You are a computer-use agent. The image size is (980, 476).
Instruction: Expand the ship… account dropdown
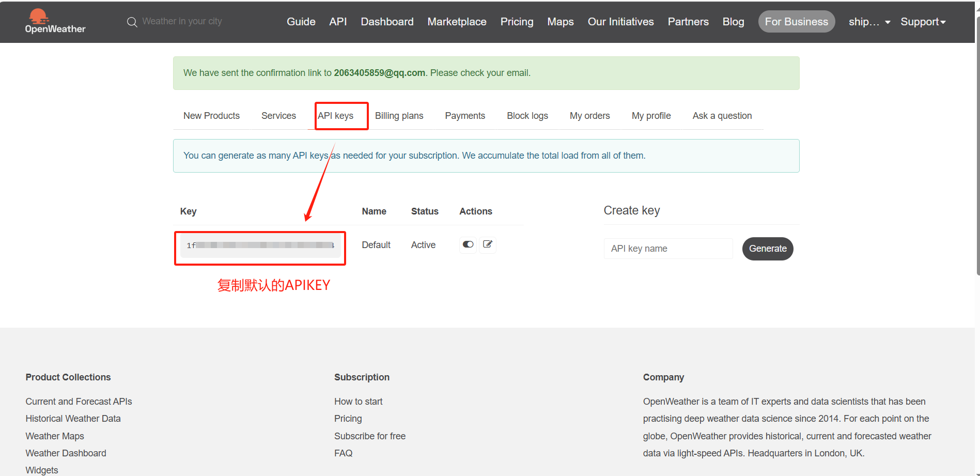(x=869, y=22)
